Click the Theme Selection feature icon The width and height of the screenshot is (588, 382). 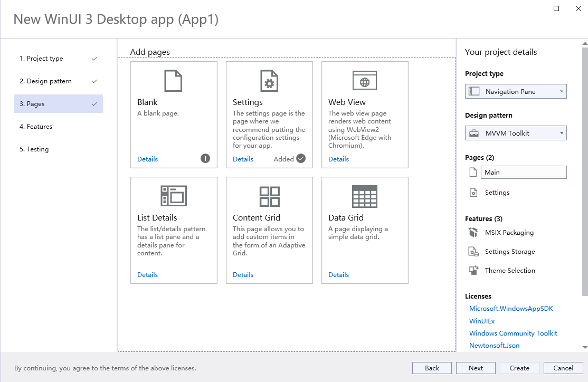(473, 270)
